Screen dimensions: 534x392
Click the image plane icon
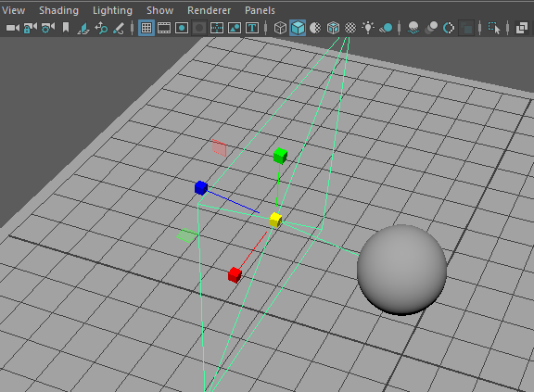point(83,28)
